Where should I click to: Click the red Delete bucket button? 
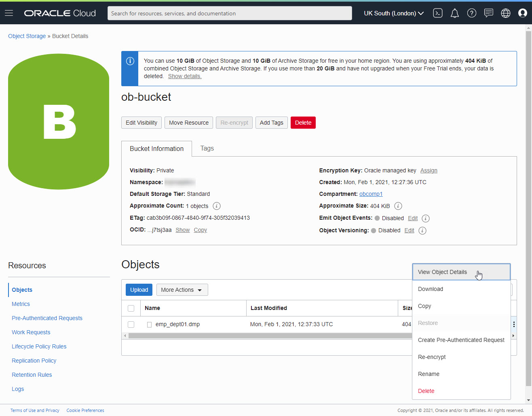coord(303,123)
